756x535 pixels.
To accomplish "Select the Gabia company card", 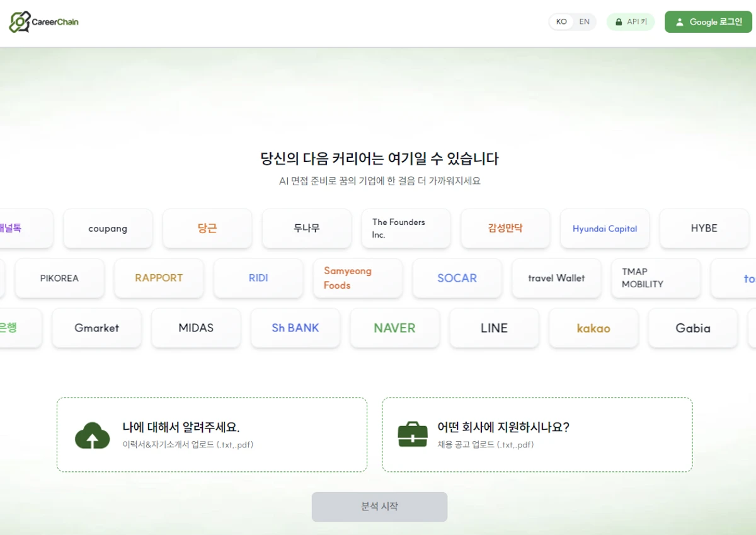I will (x=693, y=328).
